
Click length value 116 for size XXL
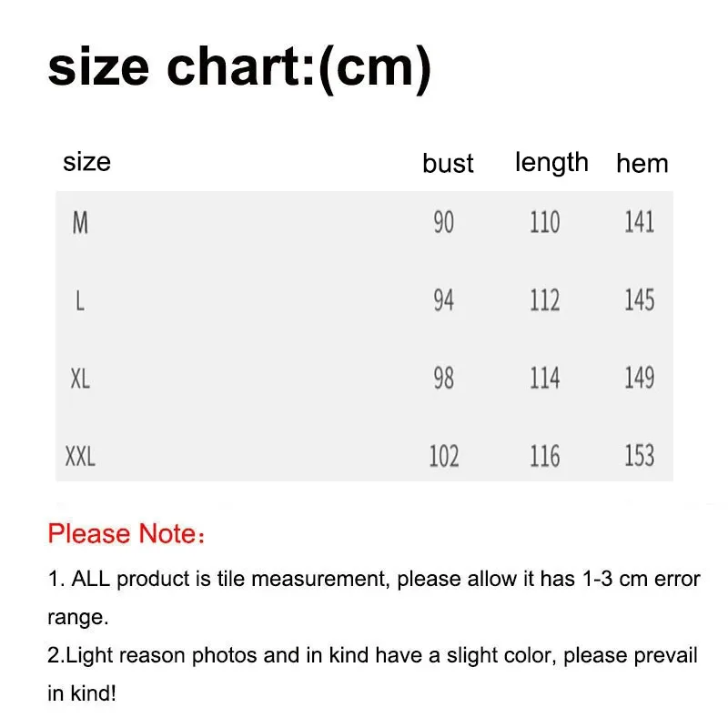tap(544, 456)
